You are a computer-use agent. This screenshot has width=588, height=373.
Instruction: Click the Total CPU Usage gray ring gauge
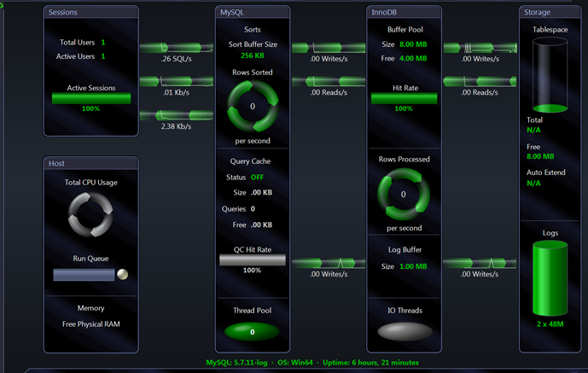pyautogui.click(x=90, y=214)
